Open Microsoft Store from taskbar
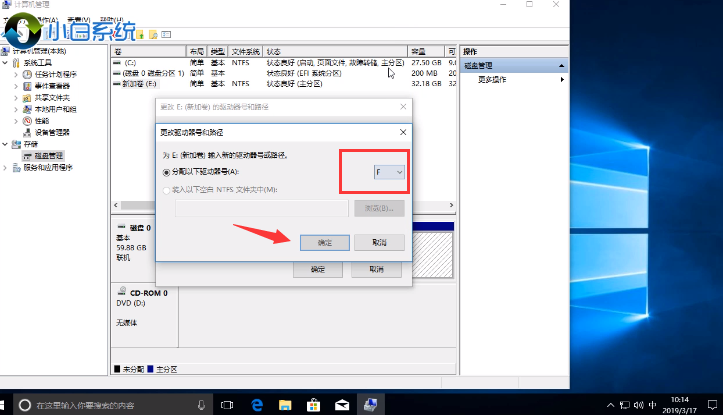Screen dimensions: 723x415 click(314, 405)
